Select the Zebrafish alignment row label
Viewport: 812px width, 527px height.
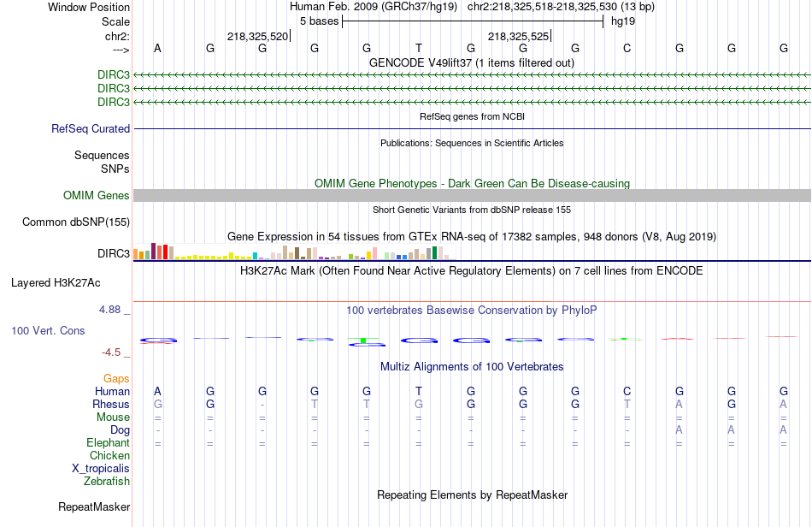[107, 482]
